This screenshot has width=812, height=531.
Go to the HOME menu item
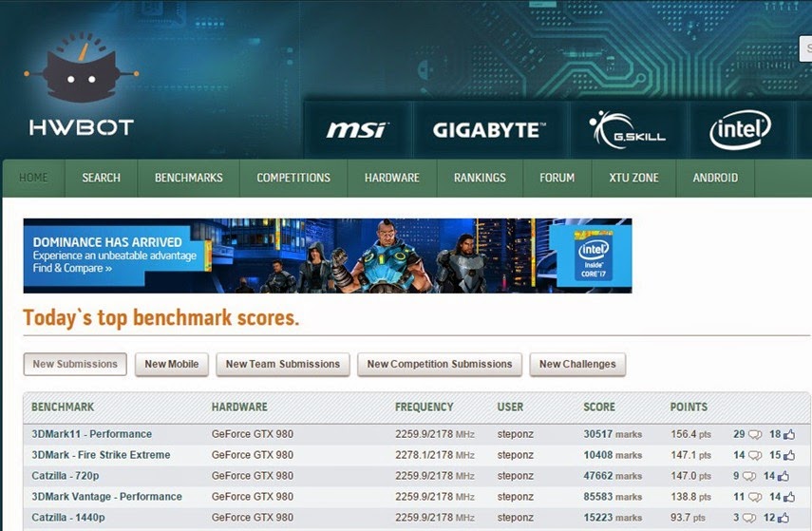click(x=33, y=178)
